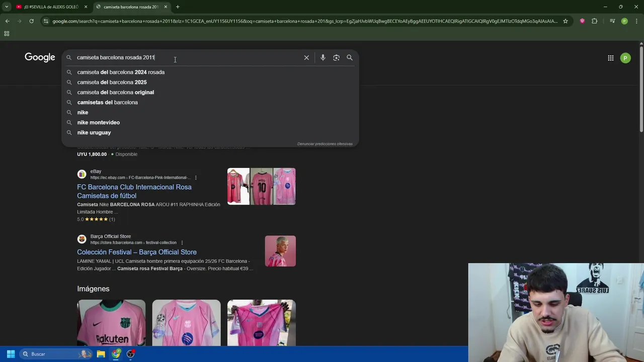Open the Barça Store model thumbnail
This screenshot has width=644, height=362.
(x=280, y=251)
